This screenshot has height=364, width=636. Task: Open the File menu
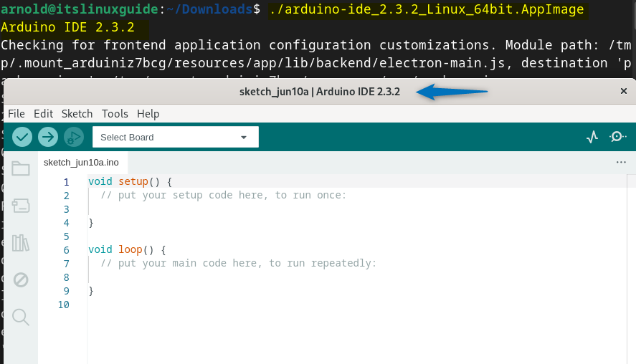tap(16, 114)
